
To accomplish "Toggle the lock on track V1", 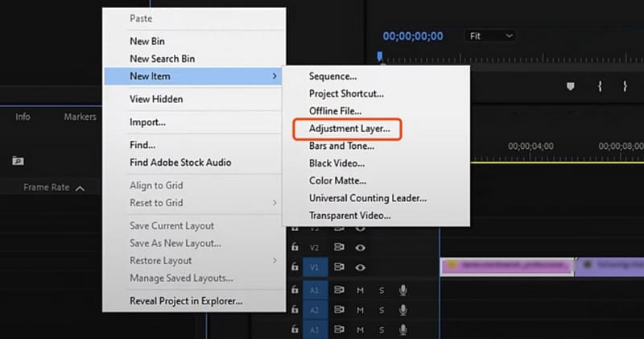I will (x=295, y=267).
